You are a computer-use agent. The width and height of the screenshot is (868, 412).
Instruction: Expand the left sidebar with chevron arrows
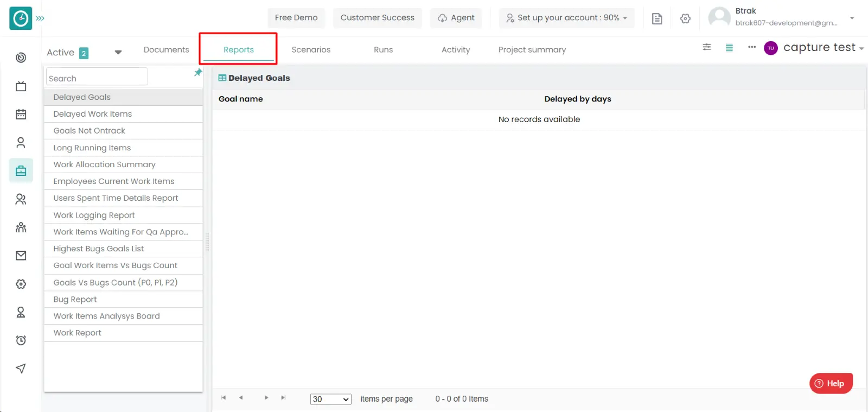[x=40, y=18]
